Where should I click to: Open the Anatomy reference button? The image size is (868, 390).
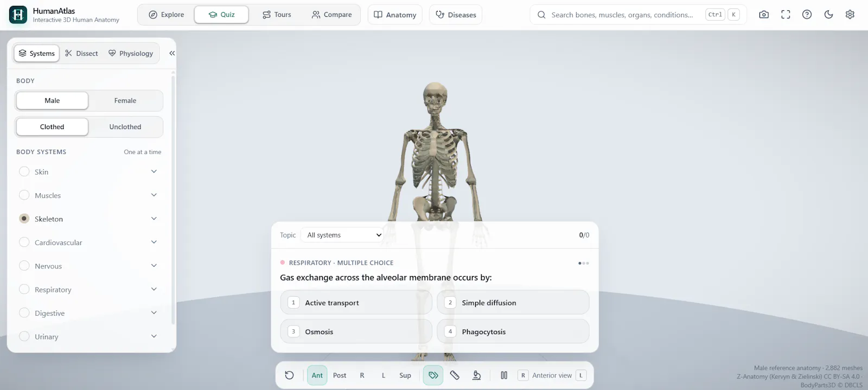click(x=395, y=15)
